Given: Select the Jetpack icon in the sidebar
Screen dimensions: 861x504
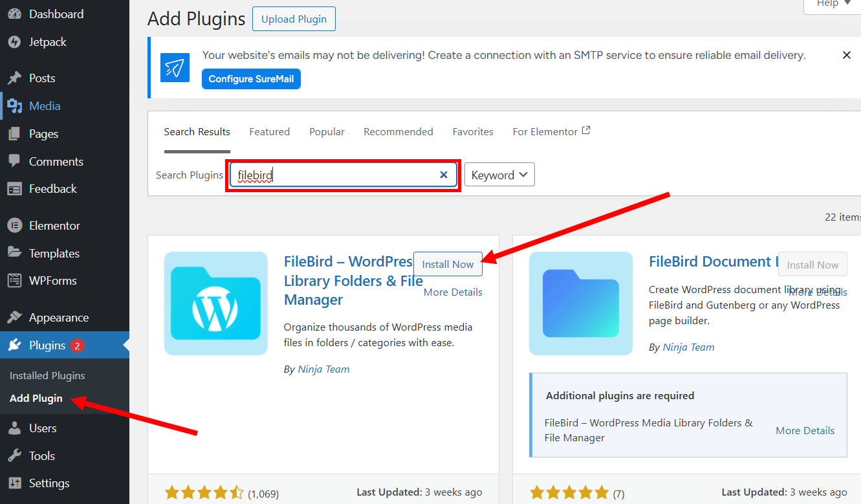Looking at the screenshot, I should [16, 41].
